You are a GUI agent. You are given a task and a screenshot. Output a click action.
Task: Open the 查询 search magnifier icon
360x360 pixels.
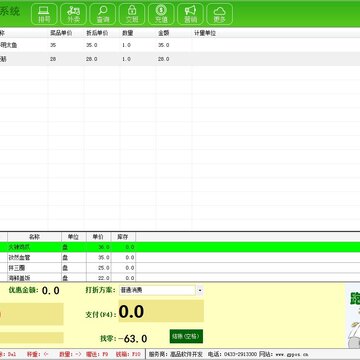[103, 14]
